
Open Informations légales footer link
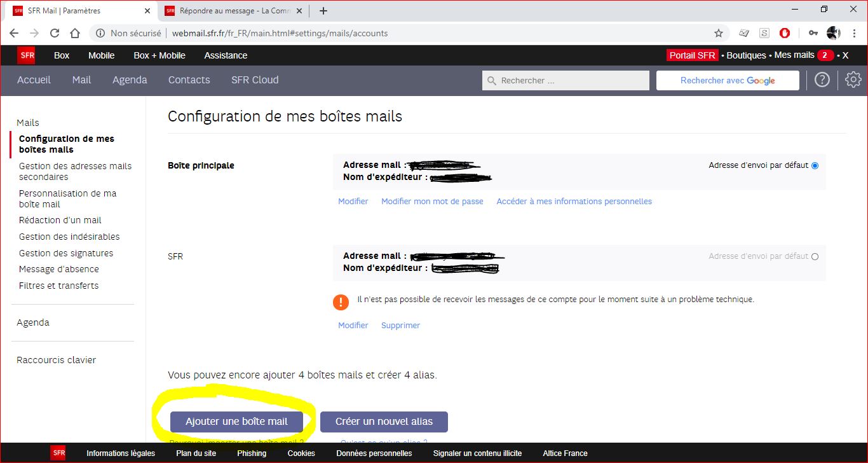pos(121,453)
